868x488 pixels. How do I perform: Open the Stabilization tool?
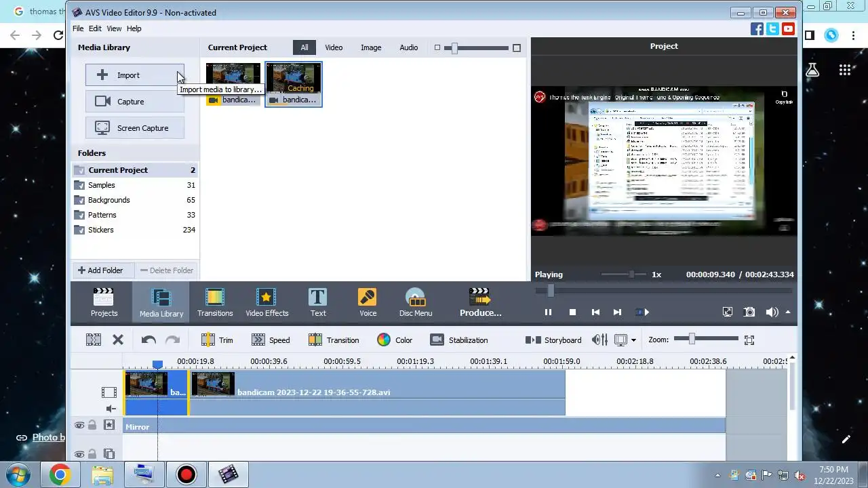pos(459,340)
